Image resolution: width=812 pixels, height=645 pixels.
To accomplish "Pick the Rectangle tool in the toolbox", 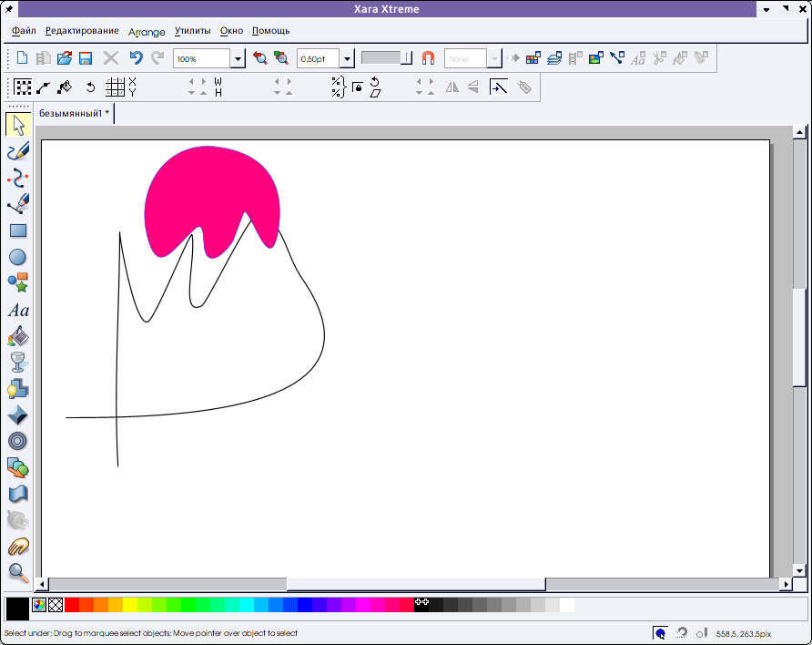I will 17,231.
